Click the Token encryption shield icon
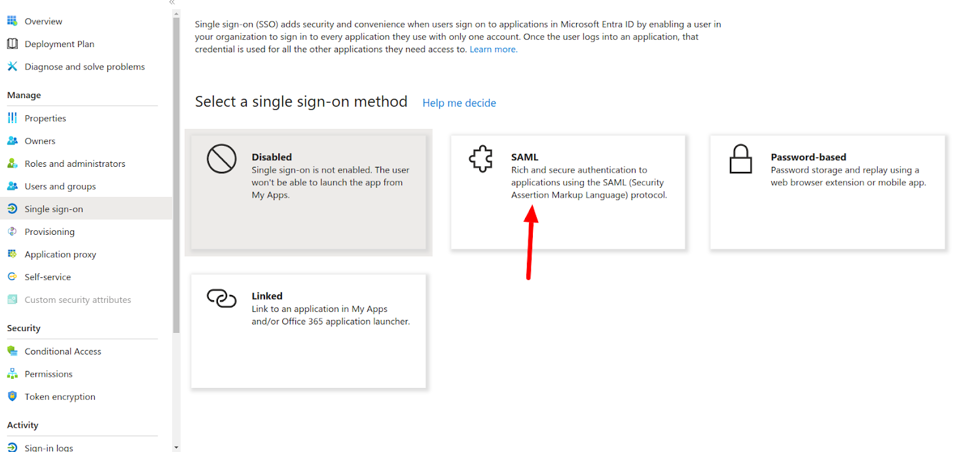Image resolution: width=980 pixels, height=452 pixels. 12,396
